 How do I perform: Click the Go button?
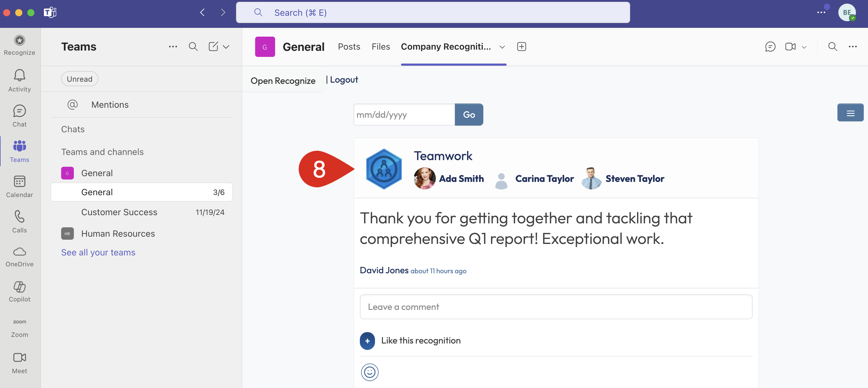click(469, 115)
